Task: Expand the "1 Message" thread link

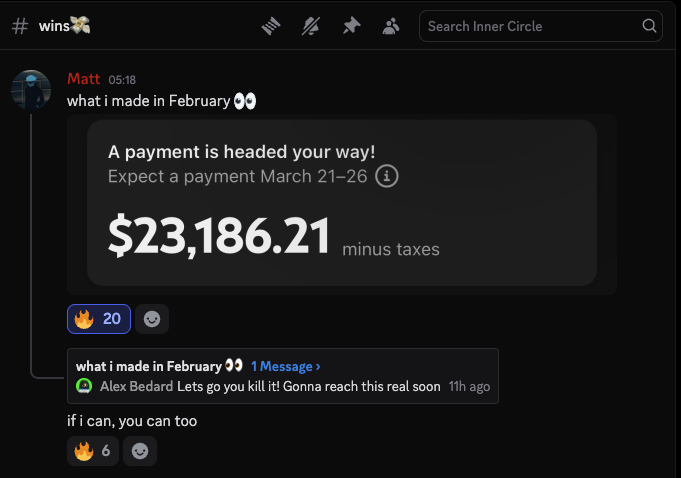Action: click(286, 366)
